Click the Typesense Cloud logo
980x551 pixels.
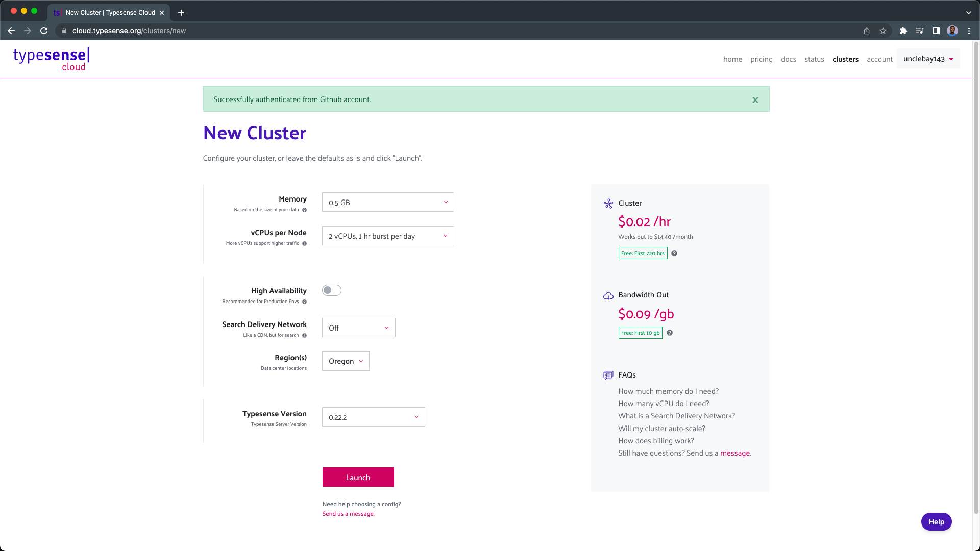(x=51, y=59)
